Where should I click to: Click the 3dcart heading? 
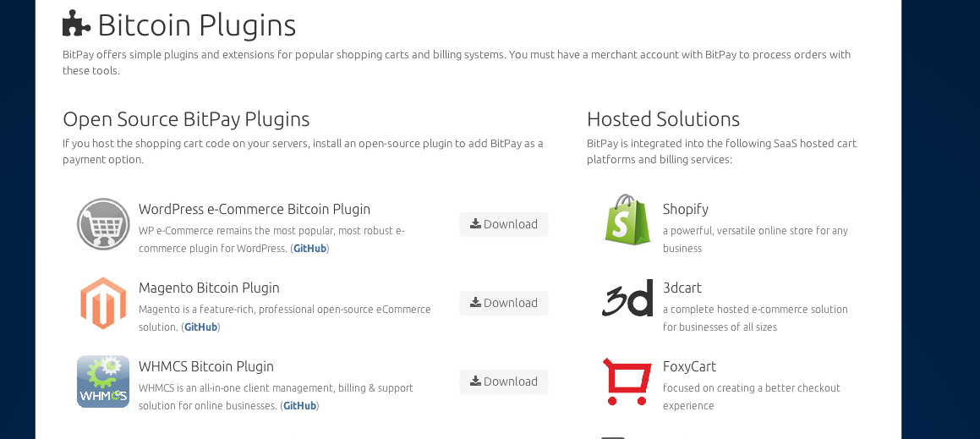[x=682, y=288]
